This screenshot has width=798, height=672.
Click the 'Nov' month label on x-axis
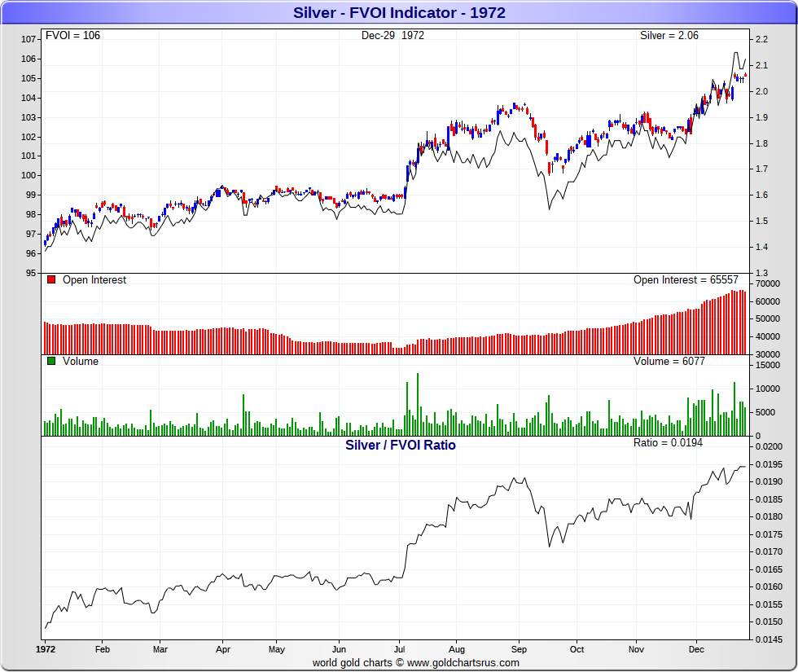(x=636, y=650)
